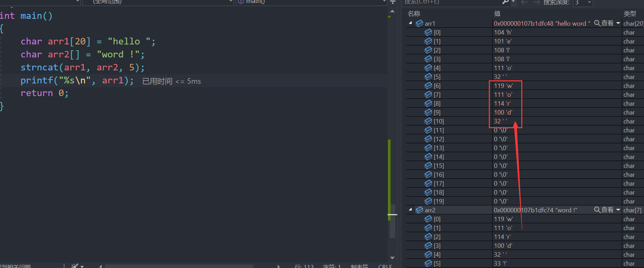Click the editor vertical scrollbar down arrow
This screenshot has width=644, height=268.
point(392,258)
